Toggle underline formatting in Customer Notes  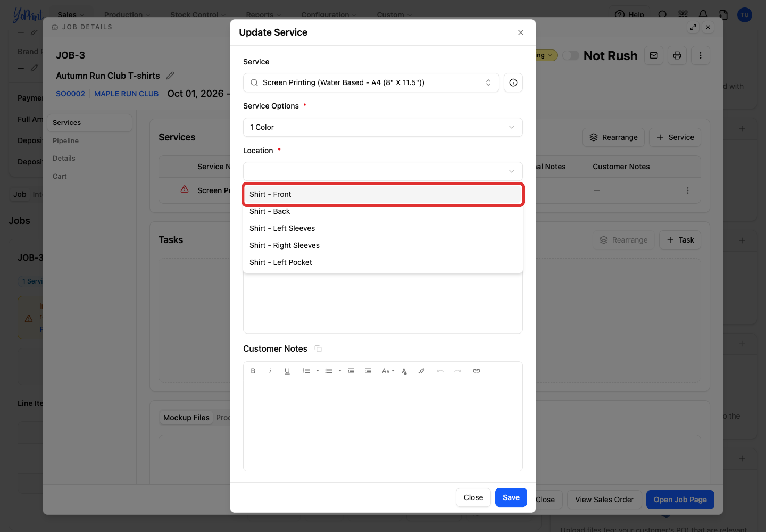(287, 371)
